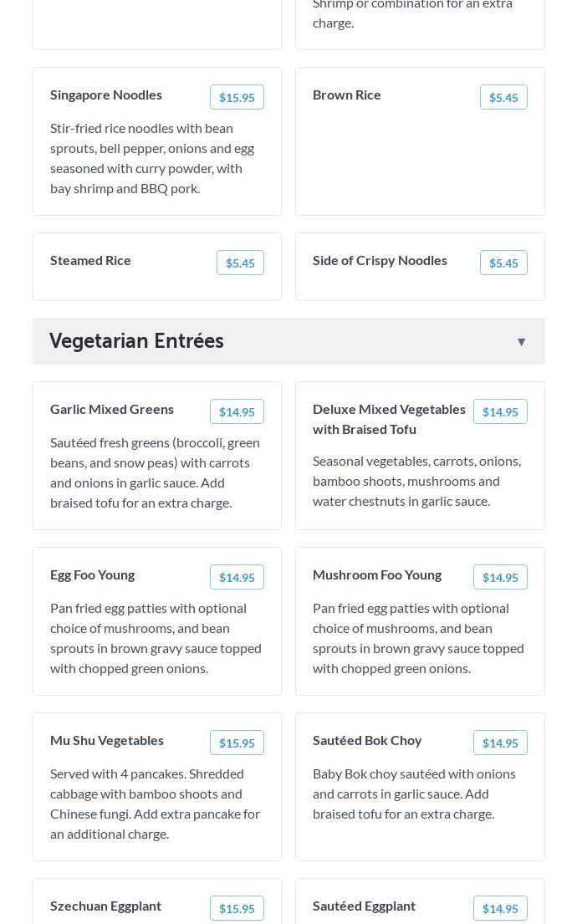Click Sautéed Bok Choy price button
577x924 pixels.
point(500,743)
